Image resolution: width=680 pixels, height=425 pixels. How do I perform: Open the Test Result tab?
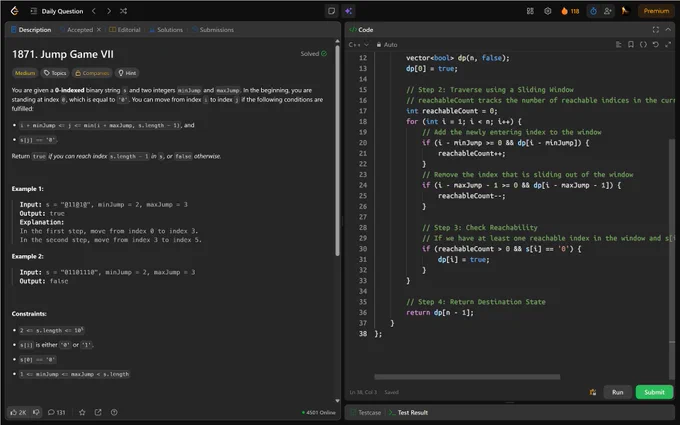(x=409, y=412)
